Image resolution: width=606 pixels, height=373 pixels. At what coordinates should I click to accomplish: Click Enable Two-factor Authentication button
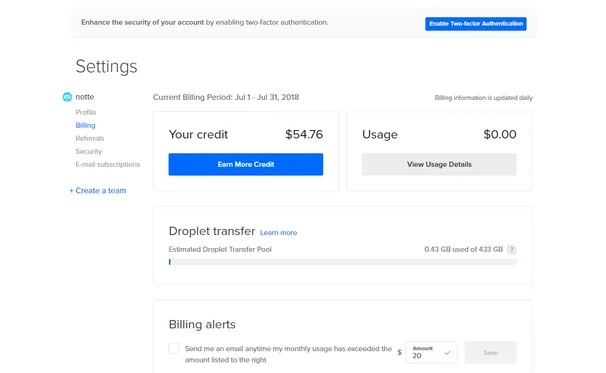(476, 24)
